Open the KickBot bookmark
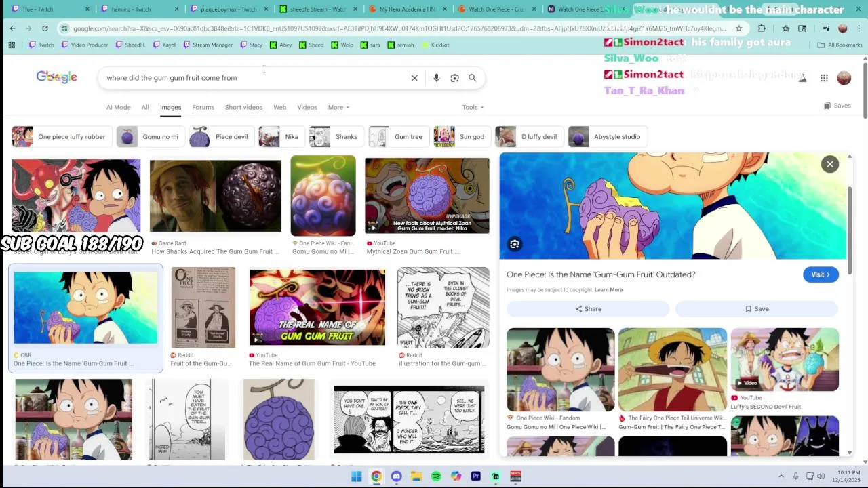Image resolution: width=868 pixels, height=488 pixels. [x=435, y=45]
